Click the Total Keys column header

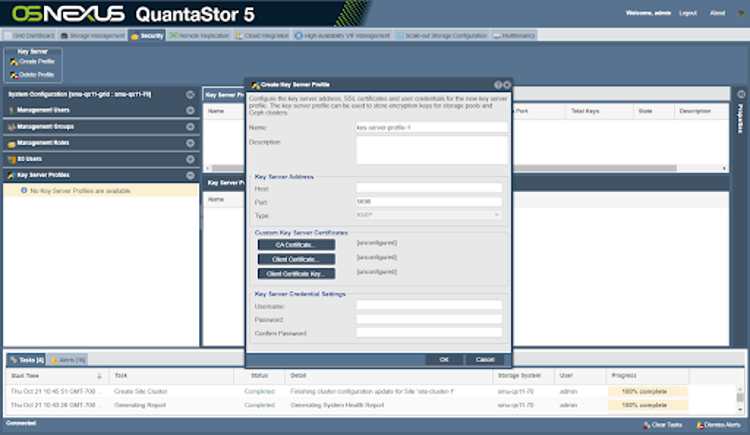pos(599,111)
